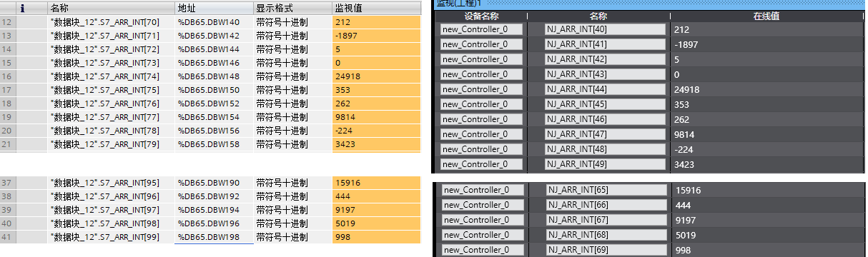Select row number 21 in the watch table
This screenshot has height=257, width=868.
click(8, 144)
